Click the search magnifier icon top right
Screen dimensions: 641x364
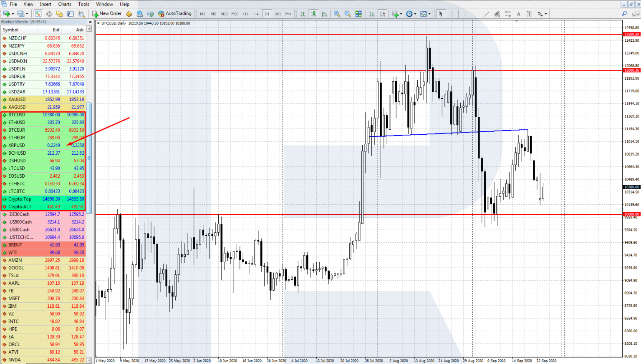tap(624, 14)
